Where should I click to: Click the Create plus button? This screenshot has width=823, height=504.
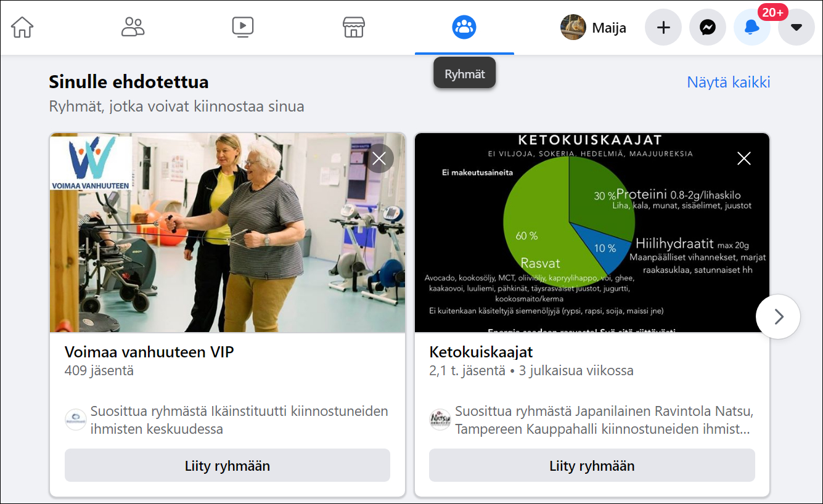coord(663,27)
